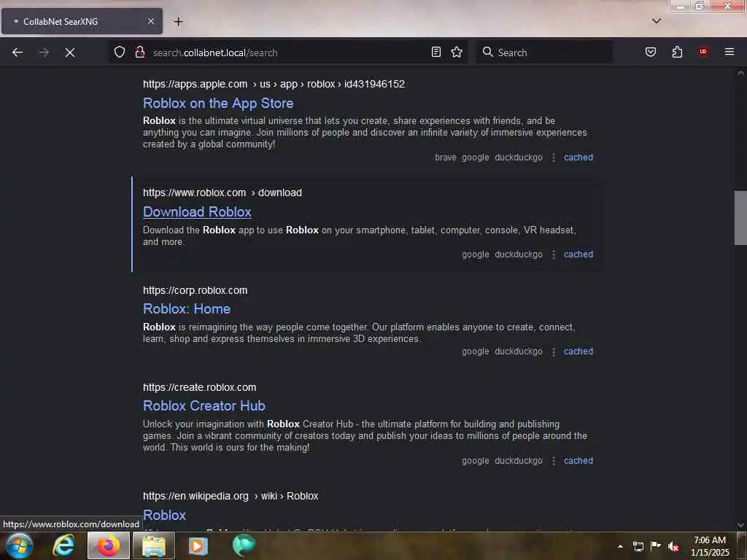Open Windows Explorer from taskbar
The height and width of the screenshot is (560, 747).
point(153,545)
